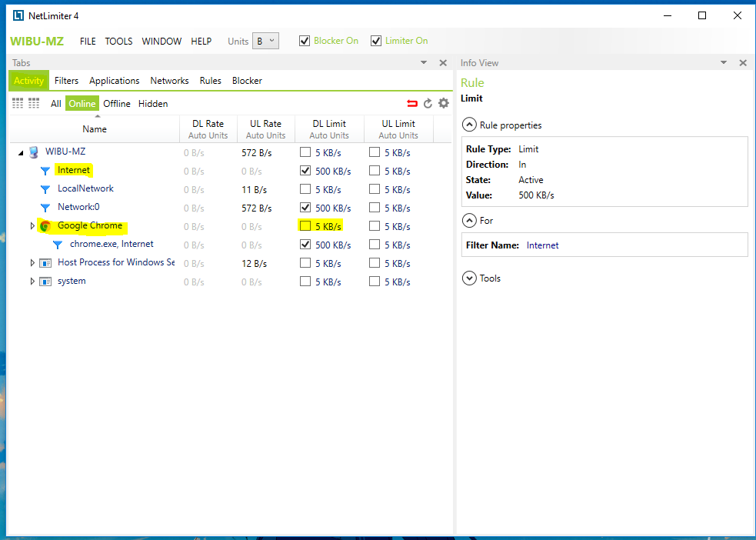The width and height of the screenshot is (756, 540).
Task: Click the system process window icon
Action: click(45, 282)
